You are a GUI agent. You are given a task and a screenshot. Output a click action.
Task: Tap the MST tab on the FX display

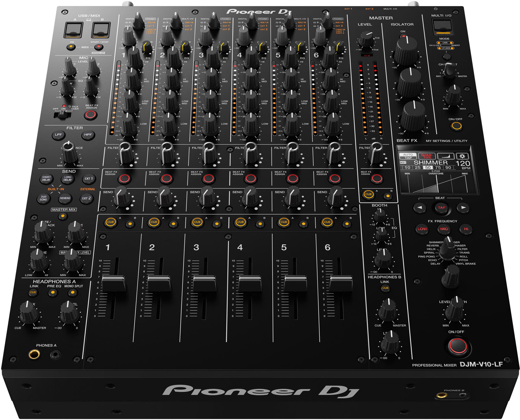(x=403, y=162)
